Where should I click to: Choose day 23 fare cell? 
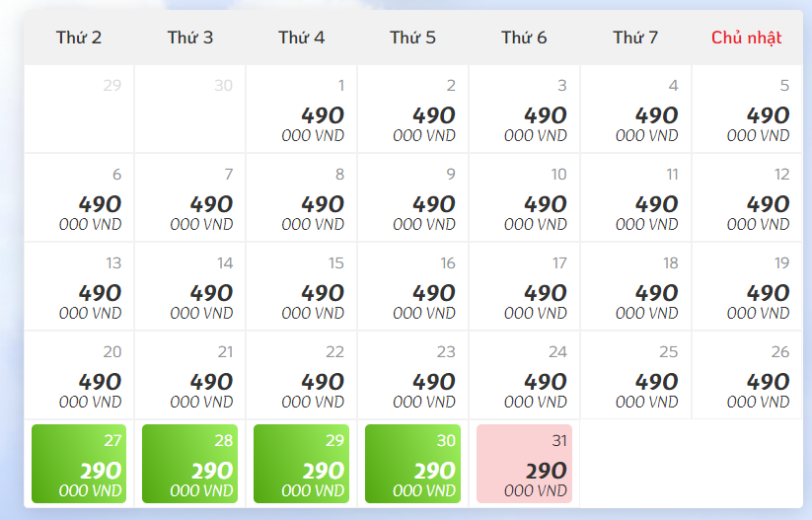pos(412,376)
